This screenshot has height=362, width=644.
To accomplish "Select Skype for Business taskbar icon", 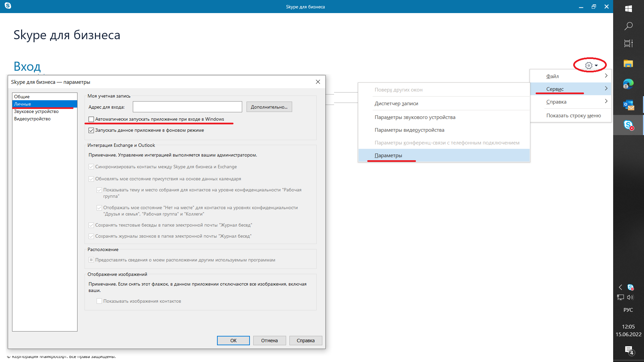I will pyautogui.click(x=629, y=125).
